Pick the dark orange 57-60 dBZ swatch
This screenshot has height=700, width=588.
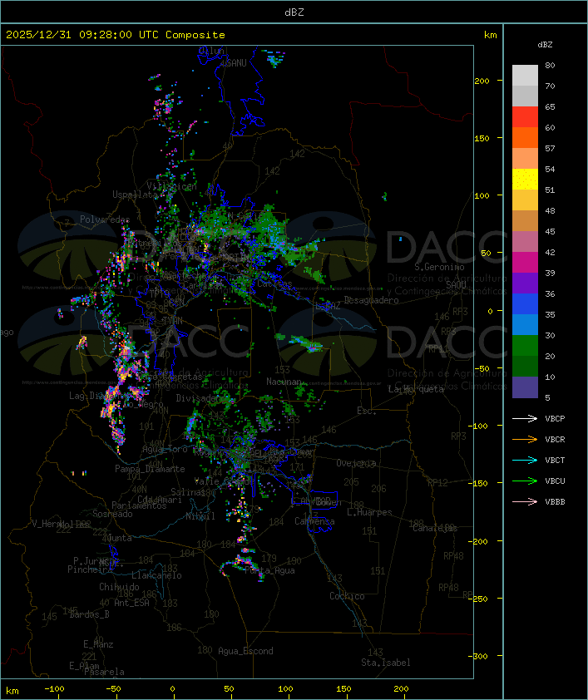(525, 138)
